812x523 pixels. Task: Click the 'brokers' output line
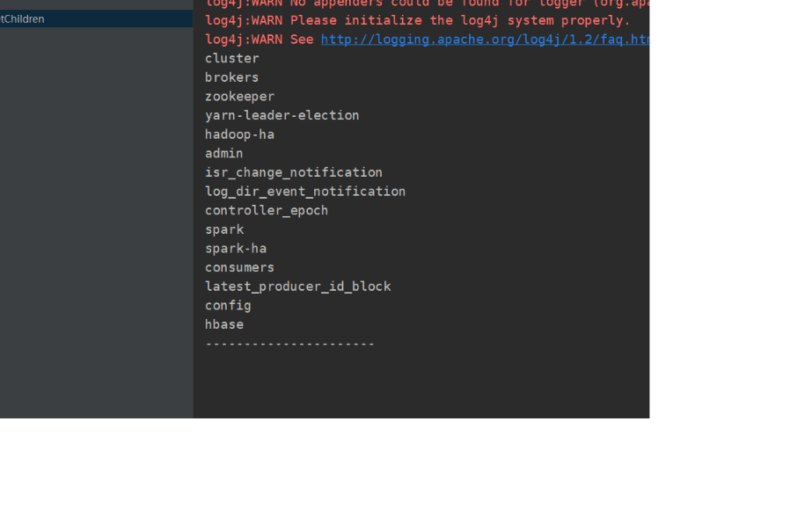pos(231,77)
